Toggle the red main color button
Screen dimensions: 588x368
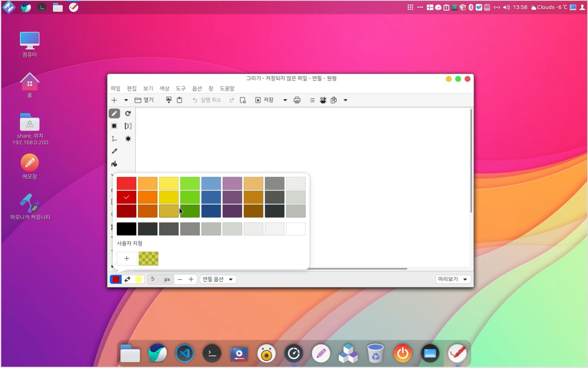point(116,279)
